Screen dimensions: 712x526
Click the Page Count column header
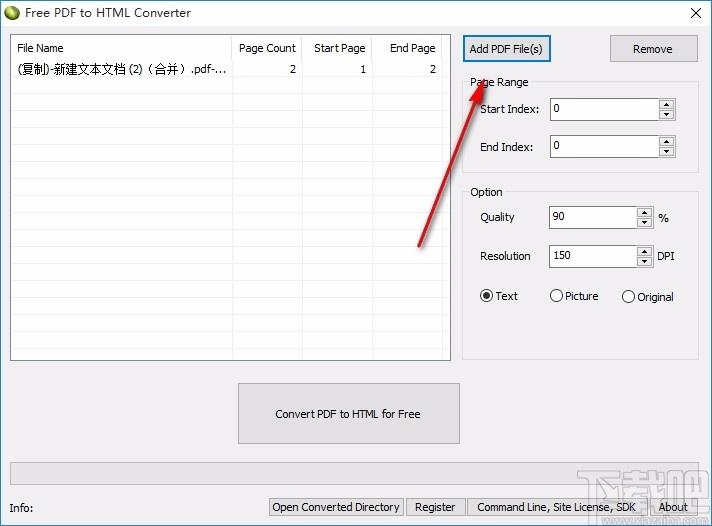(x=267, y=48)
